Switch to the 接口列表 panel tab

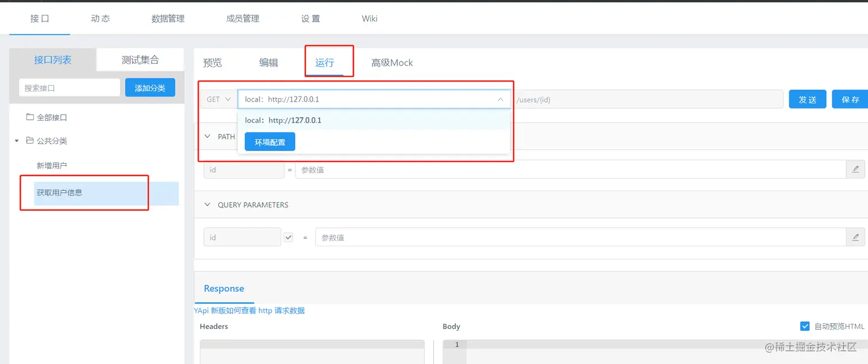point(53,60)
